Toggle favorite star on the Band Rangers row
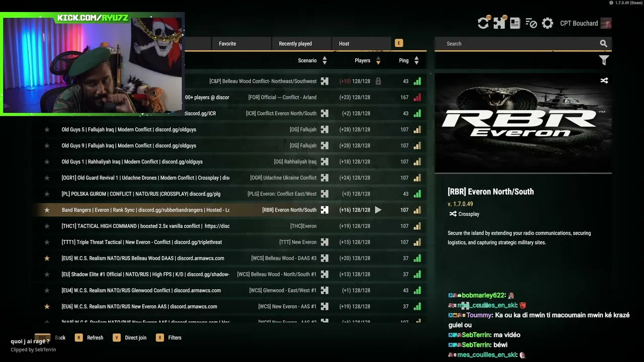Screen dimensions: 644x362 point(47,210)
